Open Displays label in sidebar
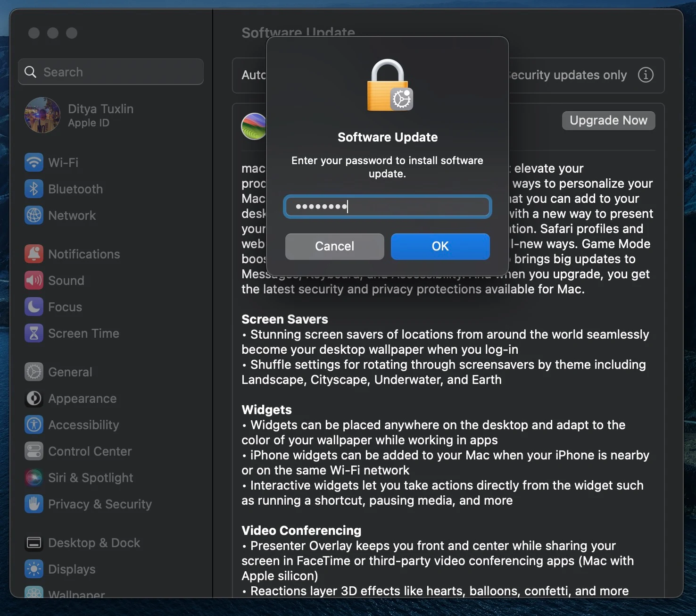 click(x=72, y=569)
